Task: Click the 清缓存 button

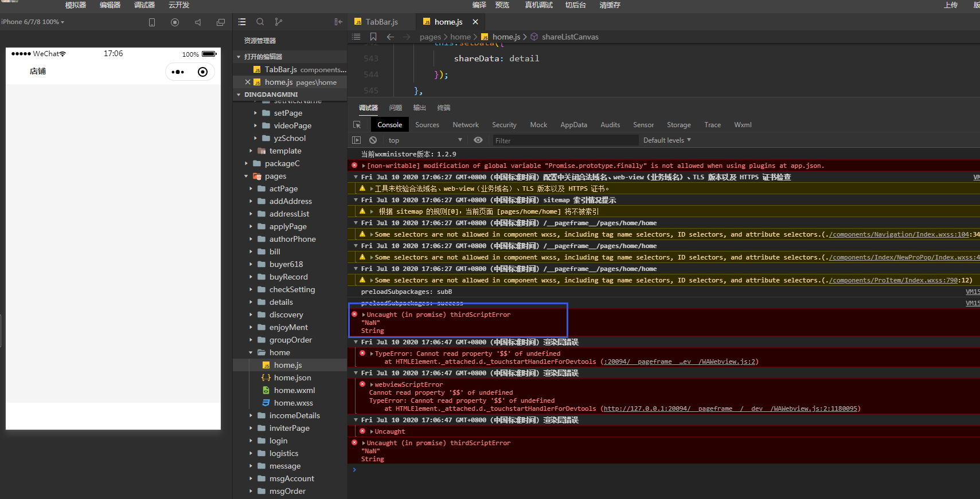Action: (x=610, y=5)
